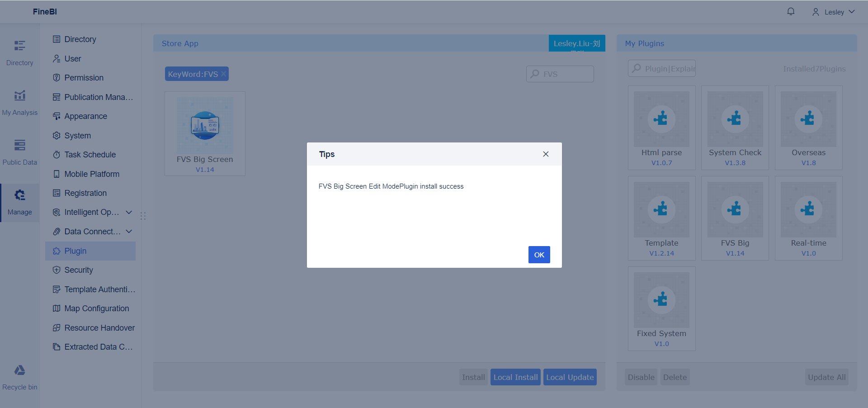Click the Update All button

(826, 377)
